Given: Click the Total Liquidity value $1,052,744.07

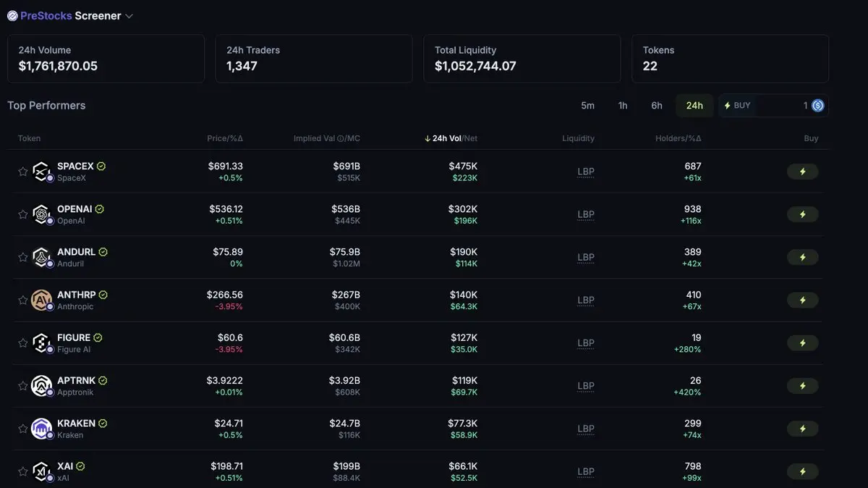Looking at the screenshot, I should (475, 67).
